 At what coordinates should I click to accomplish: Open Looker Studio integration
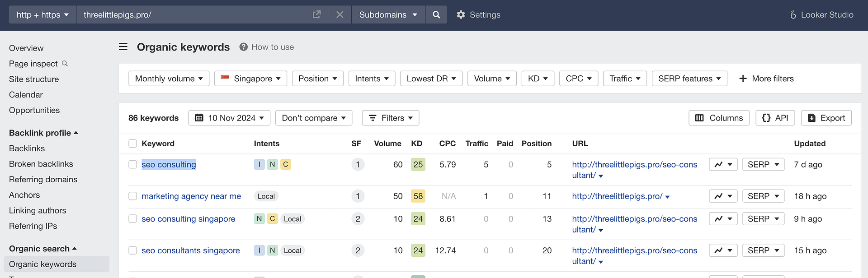pos(821,15)
